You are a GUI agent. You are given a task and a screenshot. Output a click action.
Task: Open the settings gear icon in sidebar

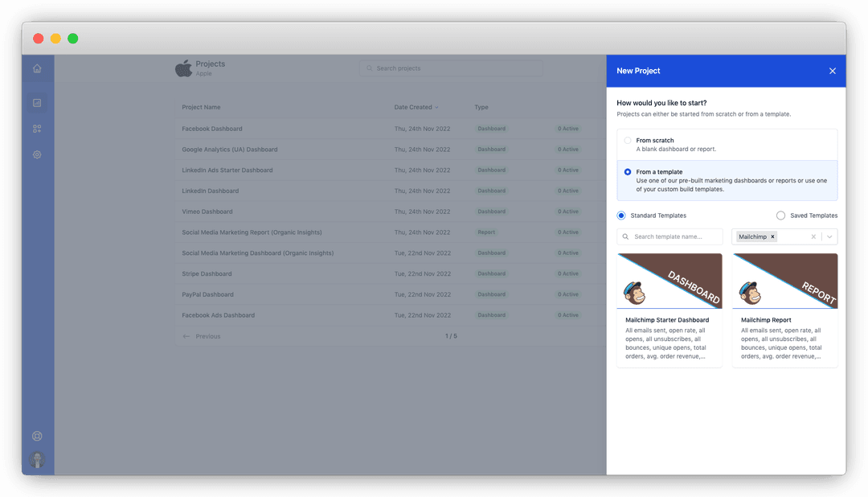pos(37,154)
